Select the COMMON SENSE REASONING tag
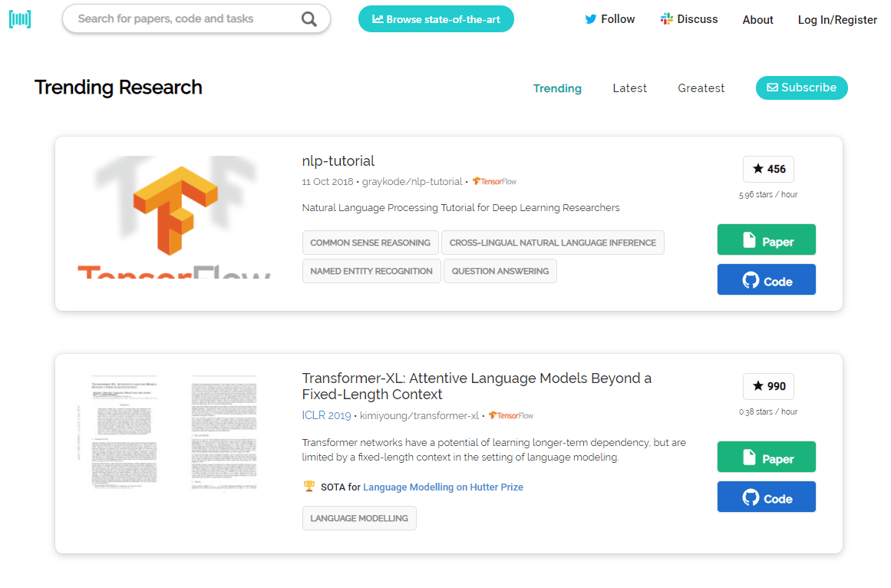The image size is (891, 588). [x=370, y=243]
